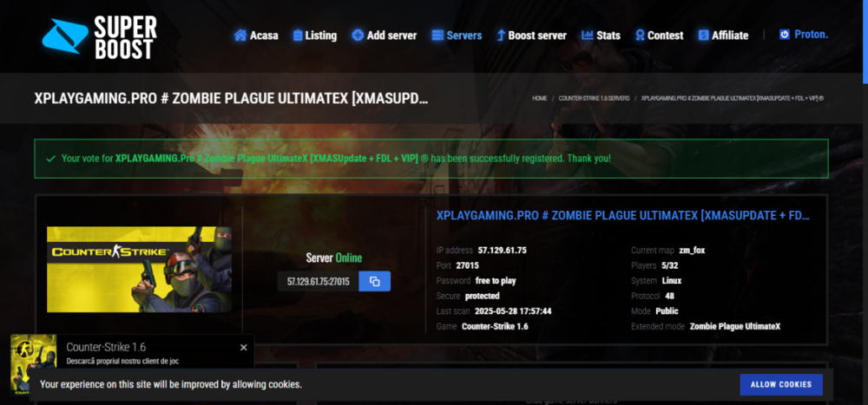Image resolution: width=868 pixels, height=405 pixels.
Task: Select Add server in navigation
Action: pyautogui.click(x=384, y=36)
